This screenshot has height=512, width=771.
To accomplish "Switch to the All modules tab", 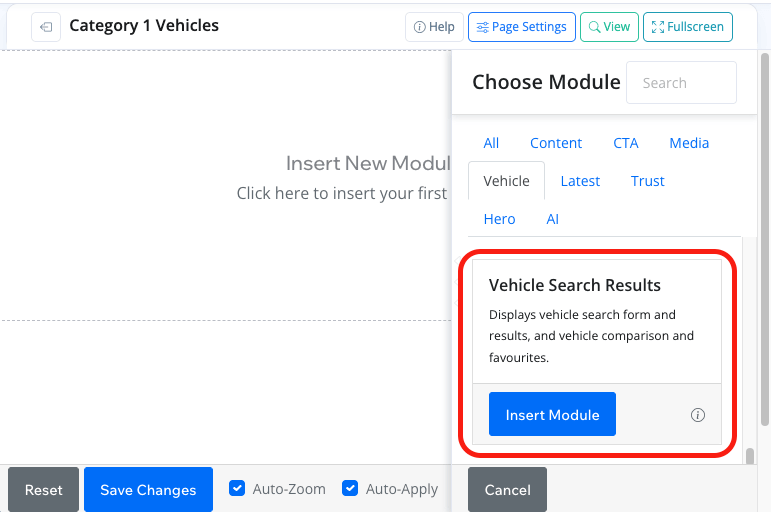I will [x=491, y=143].
